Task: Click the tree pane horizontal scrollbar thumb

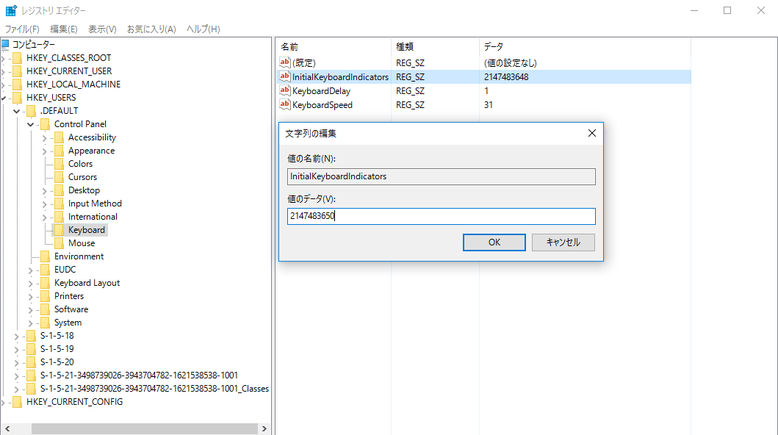Action: (x=144, y=429)
